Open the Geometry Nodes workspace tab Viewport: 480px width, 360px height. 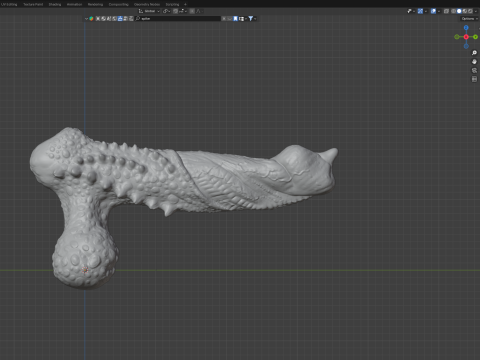(147, 4)
